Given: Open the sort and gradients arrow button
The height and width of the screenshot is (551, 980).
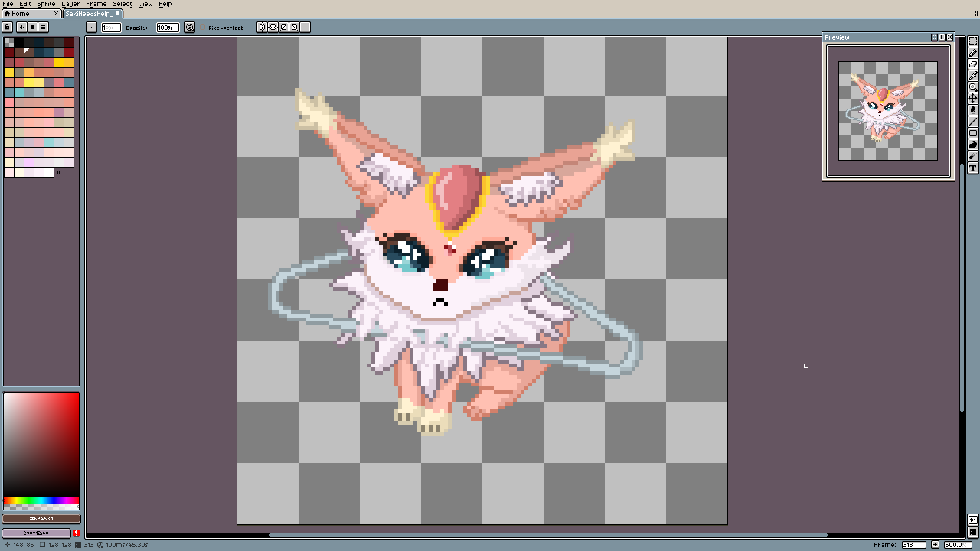Looking at the screenshot, I should click(x=22, y=27).
